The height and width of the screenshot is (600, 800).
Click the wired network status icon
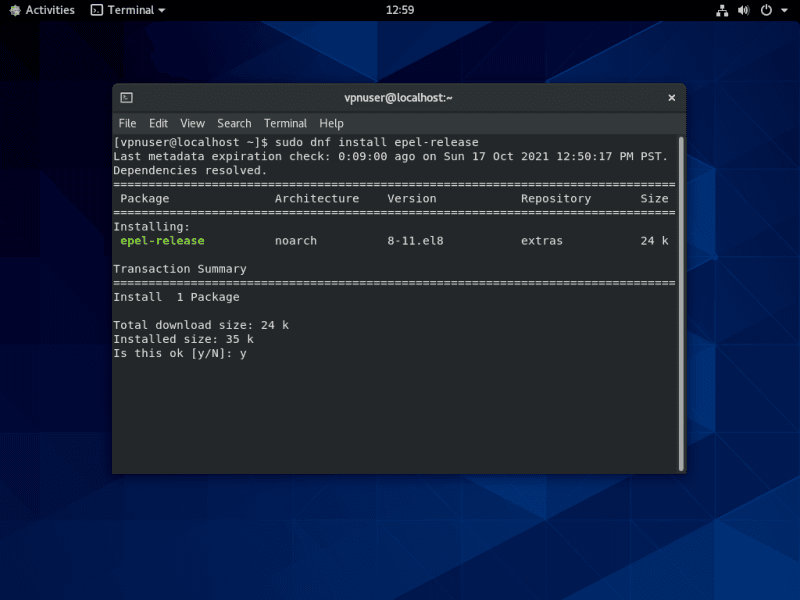(x=722, y=10)
